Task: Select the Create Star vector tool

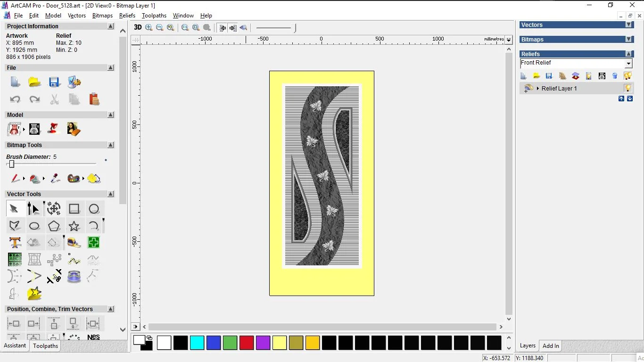Action: 74,226
